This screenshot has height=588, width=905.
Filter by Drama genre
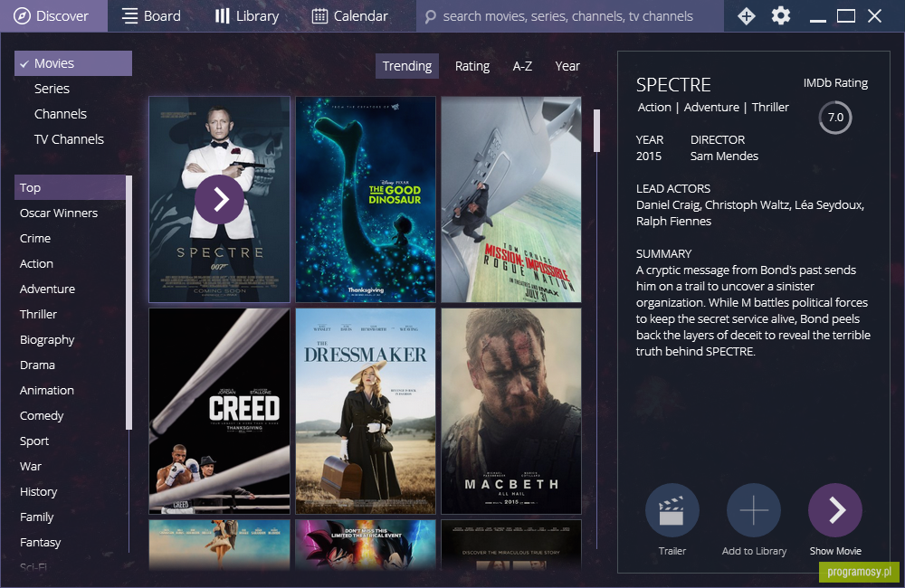pos(37,365)
